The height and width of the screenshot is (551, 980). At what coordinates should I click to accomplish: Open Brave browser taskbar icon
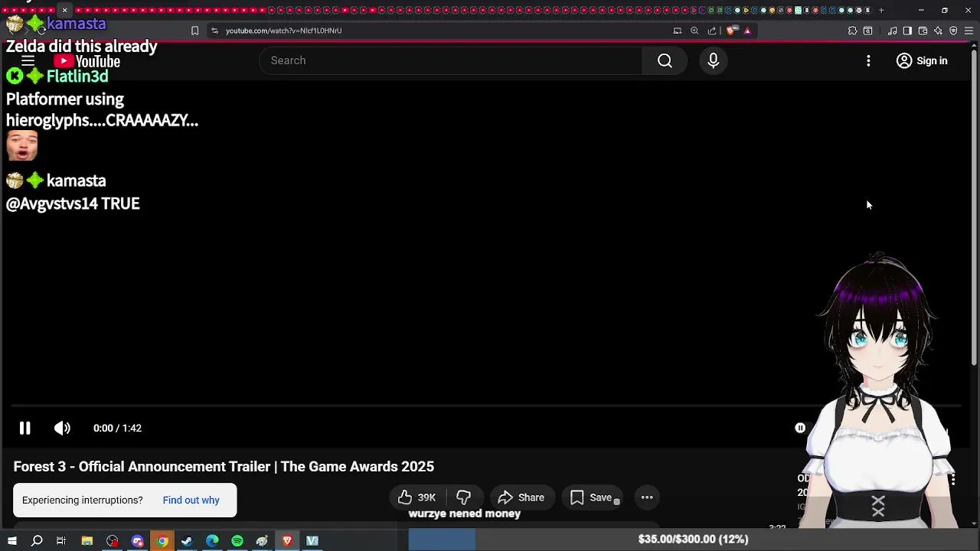click(287, 540)
